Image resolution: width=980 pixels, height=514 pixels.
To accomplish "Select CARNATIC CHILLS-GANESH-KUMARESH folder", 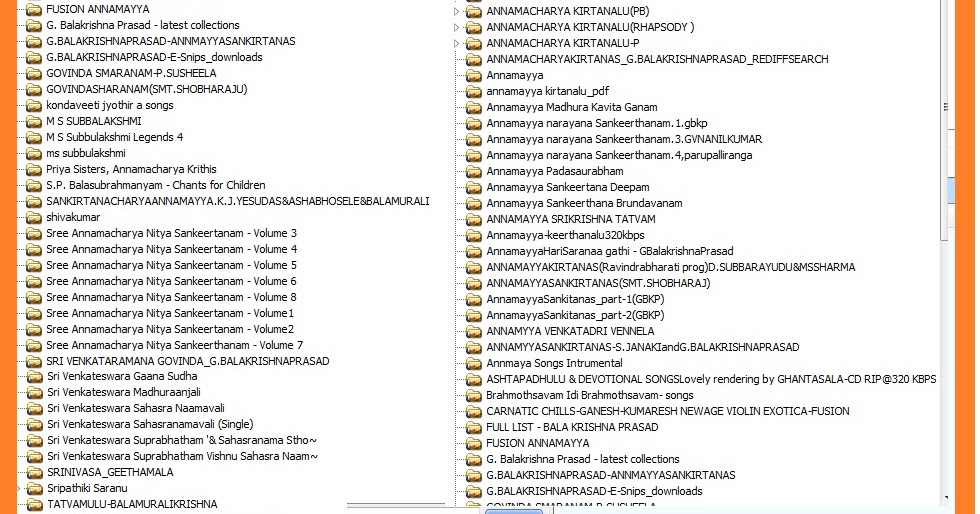I will (668, 411).
